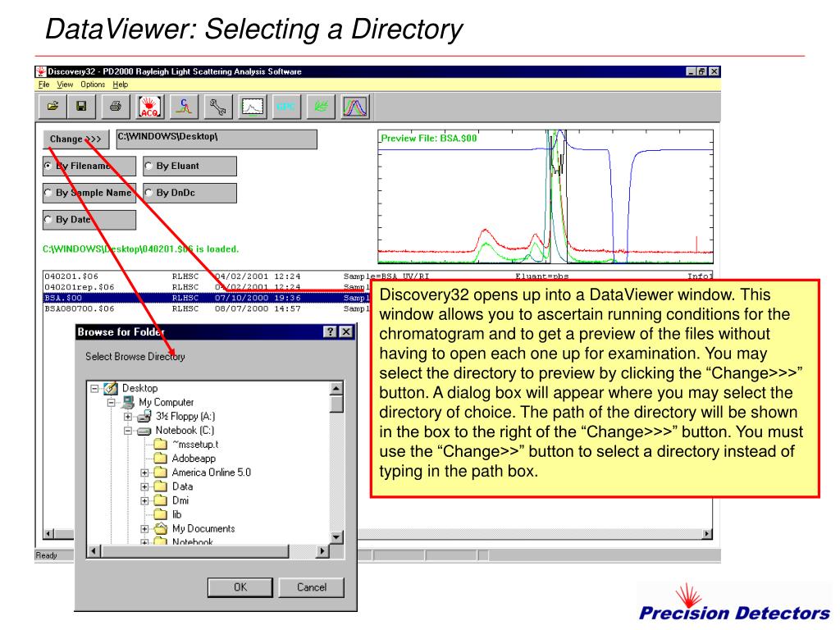Open the single chromatogram view toolbar icon
Screen dimensions: 840x630
[253, 106]
